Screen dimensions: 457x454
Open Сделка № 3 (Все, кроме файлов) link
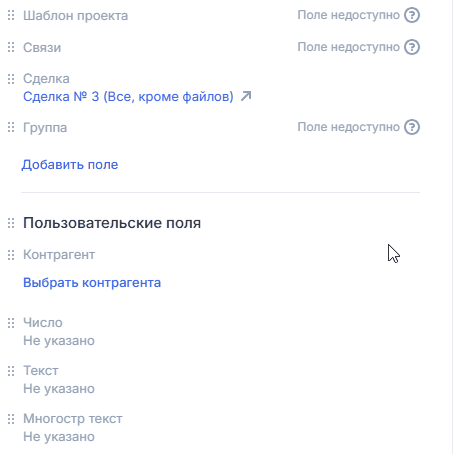coord(128,97)
